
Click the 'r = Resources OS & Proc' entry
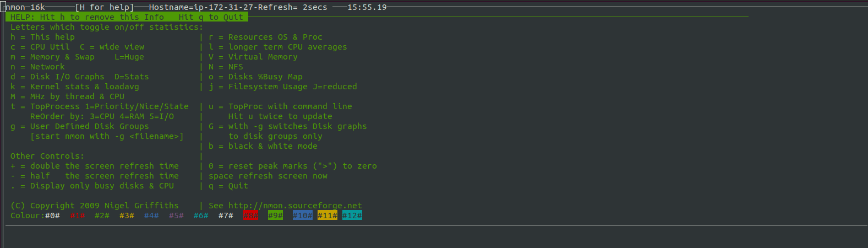point(265,37)
